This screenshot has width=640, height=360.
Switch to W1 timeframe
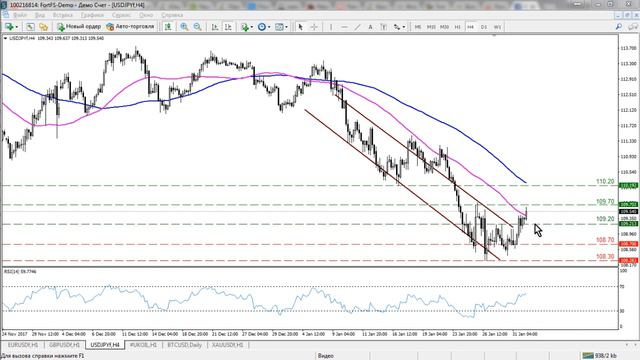pyautogui.click(x=497, y=27)
